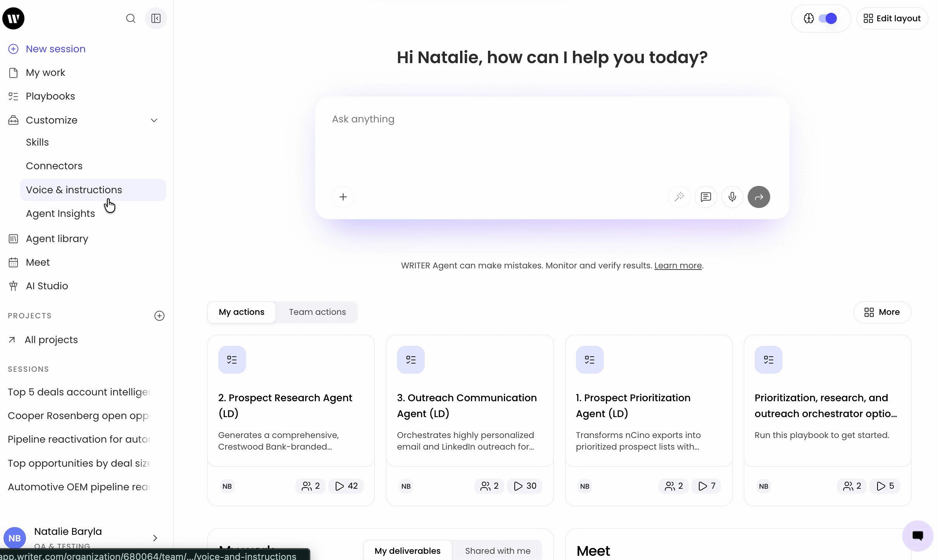938x560 pixels.
Task: Open All projects link
Action: click(x=51, y=340)
